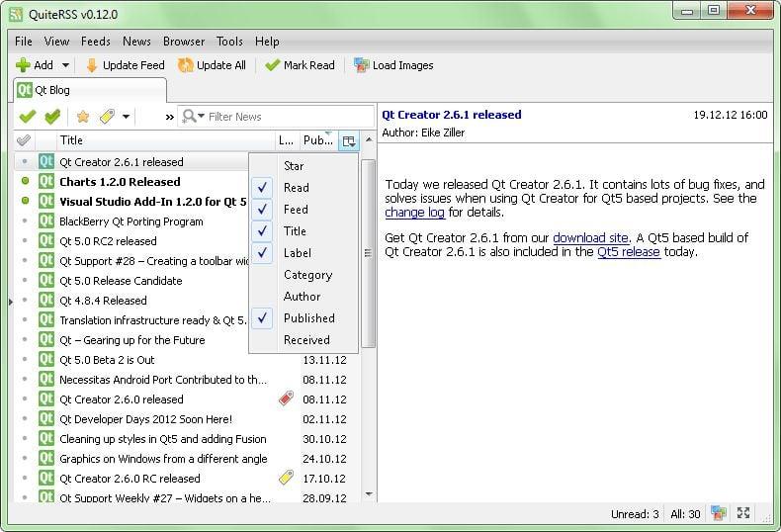
Task: Click Update All toolbar button
Action: [212, 65]
